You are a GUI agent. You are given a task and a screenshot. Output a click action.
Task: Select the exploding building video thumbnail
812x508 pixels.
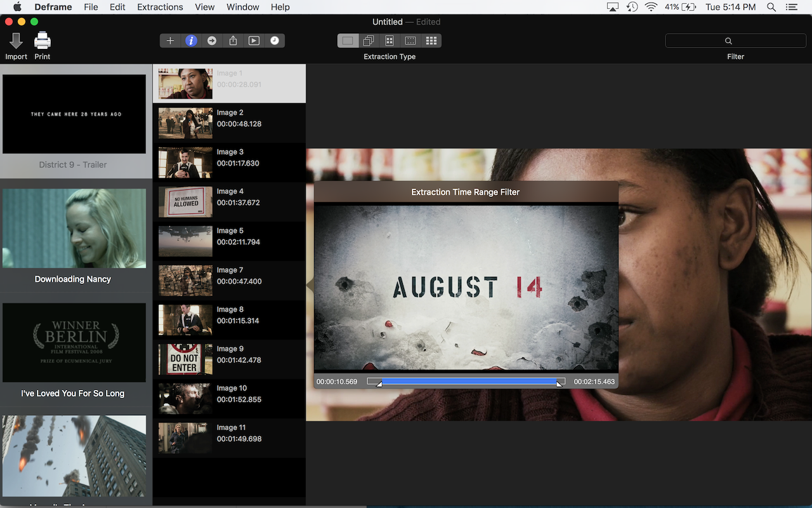tap(74, 456)
